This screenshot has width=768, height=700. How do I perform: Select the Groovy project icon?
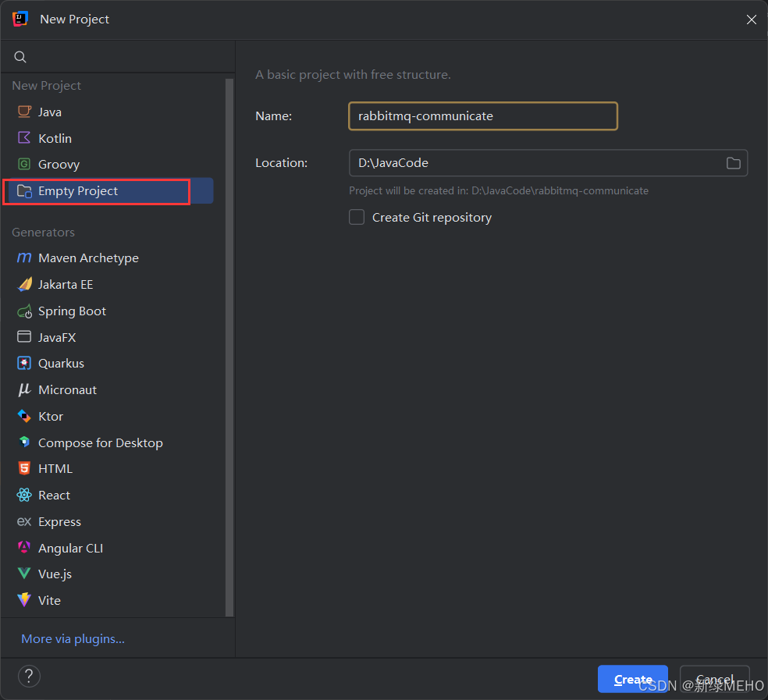24,165
